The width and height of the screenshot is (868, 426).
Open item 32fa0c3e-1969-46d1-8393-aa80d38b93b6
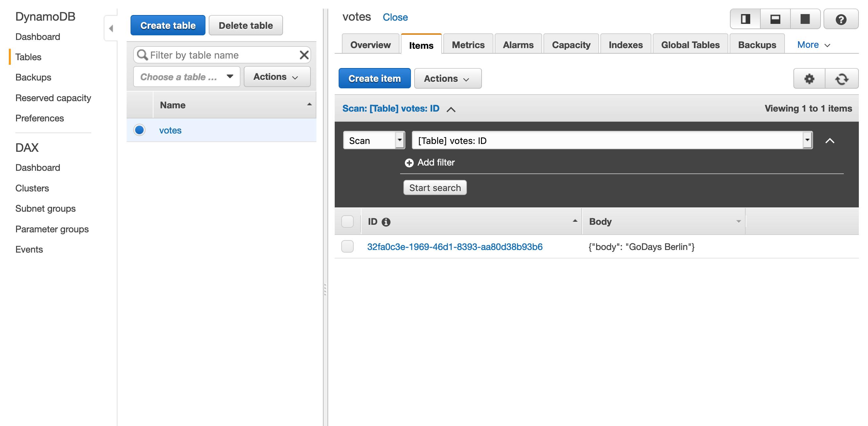(x=454, y=246)
